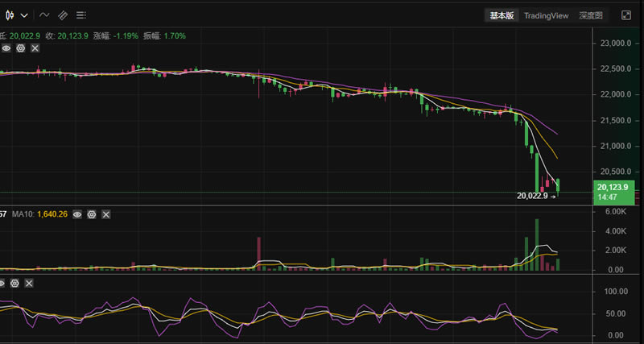Screen dimensions: 644x344
Task: Remove the bottom oscillator indicator
Action: tap(31, 284)
